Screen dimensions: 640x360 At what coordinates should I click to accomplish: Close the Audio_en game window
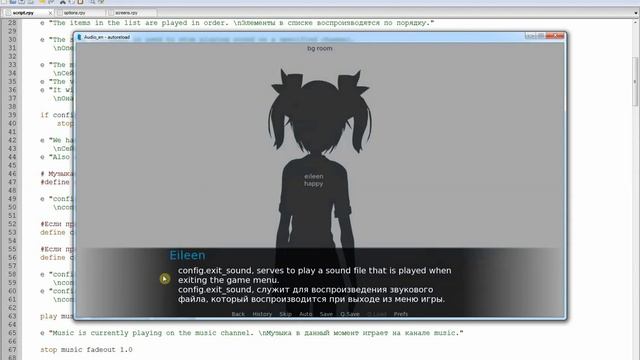[556, 36]
